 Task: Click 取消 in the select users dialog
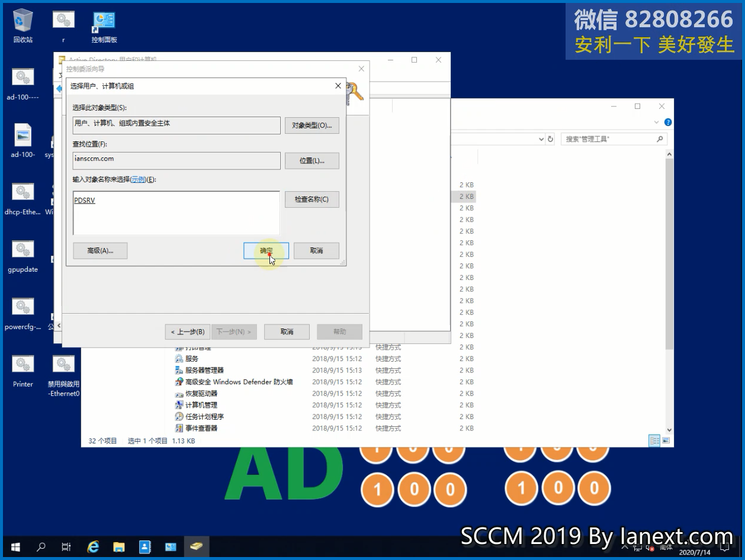316,250
